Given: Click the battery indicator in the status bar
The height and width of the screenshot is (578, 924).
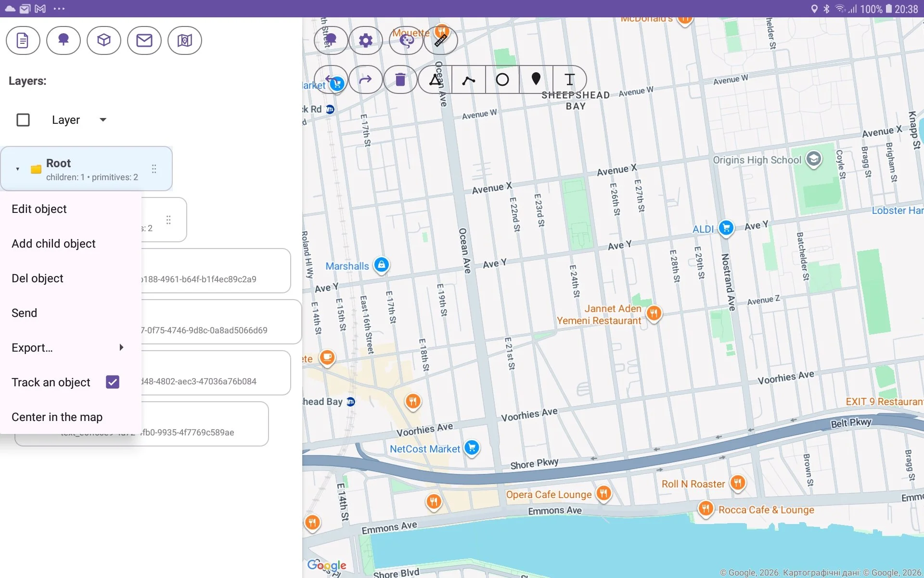Looking at the screenshot, I should coord(889,9).
